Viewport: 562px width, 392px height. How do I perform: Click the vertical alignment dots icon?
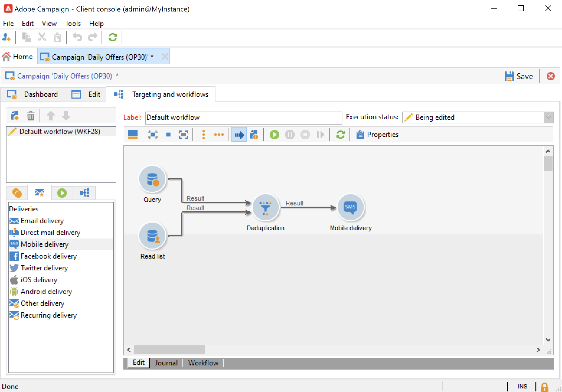coord(203,135)
